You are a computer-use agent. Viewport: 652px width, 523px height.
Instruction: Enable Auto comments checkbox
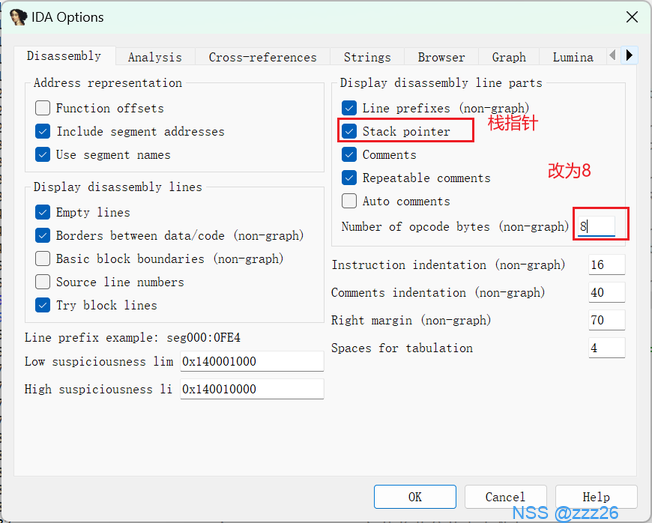point(349,201)
